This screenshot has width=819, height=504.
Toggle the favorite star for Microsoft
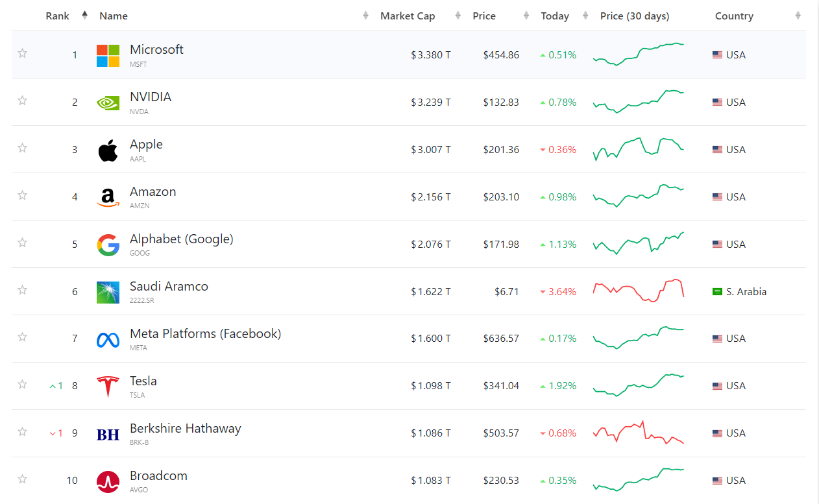[x=23, y=53]
